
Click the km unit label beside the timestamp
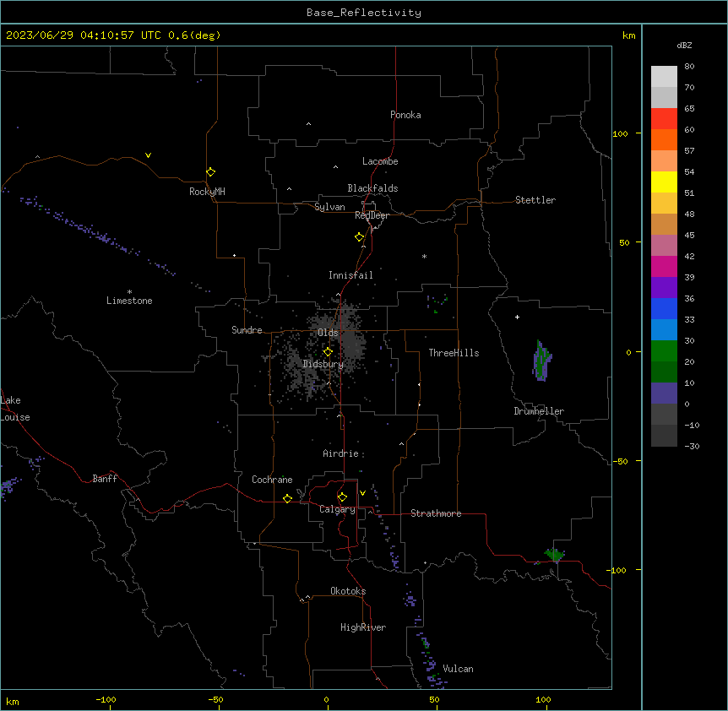click(x=628, y=35)
